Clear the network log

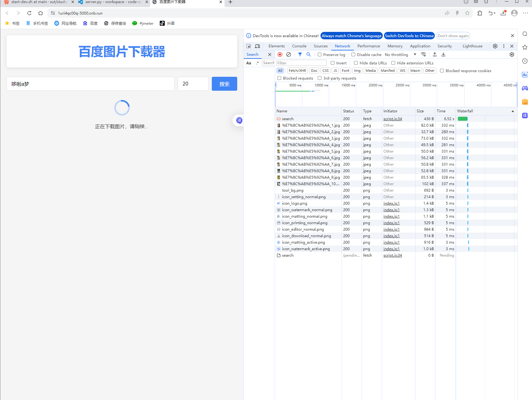click(289, 54)
